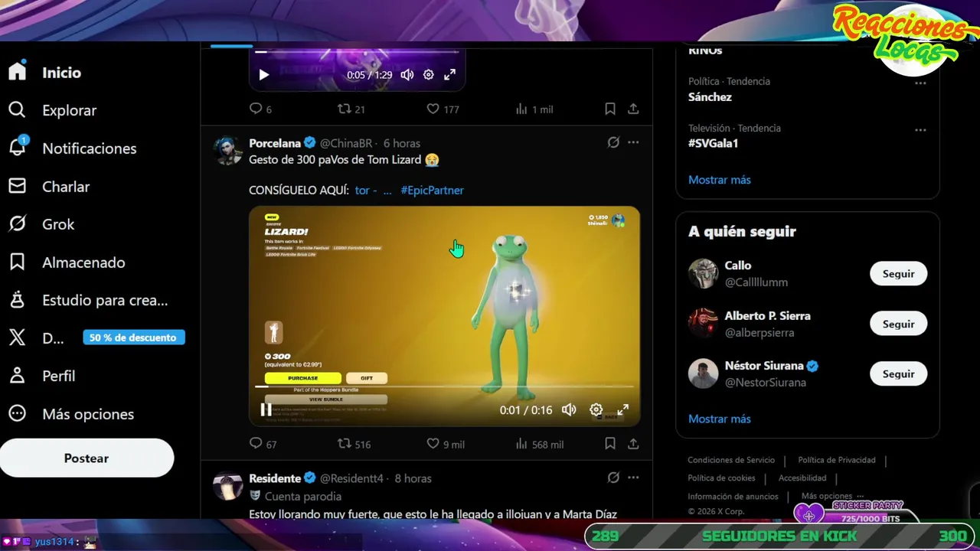This screenshot has height=551, width=980.
Task: Click the Postear button
Action: coord(87,458)
